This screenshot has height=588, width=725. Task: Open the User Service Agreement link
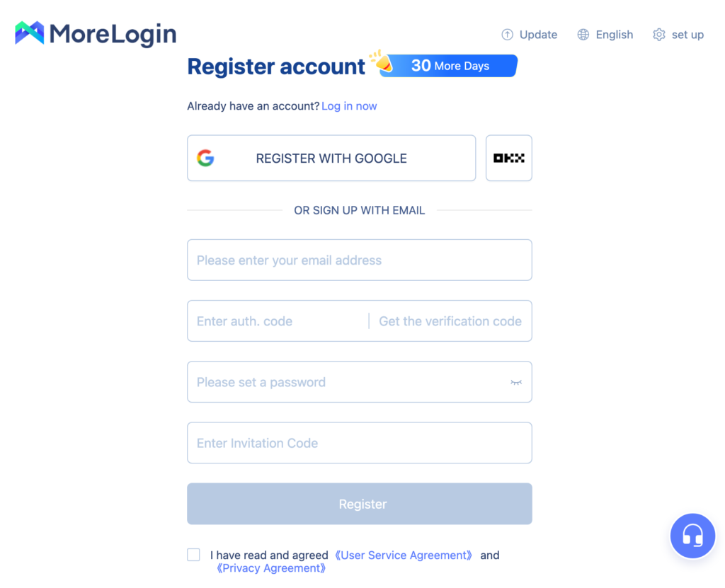403,555
